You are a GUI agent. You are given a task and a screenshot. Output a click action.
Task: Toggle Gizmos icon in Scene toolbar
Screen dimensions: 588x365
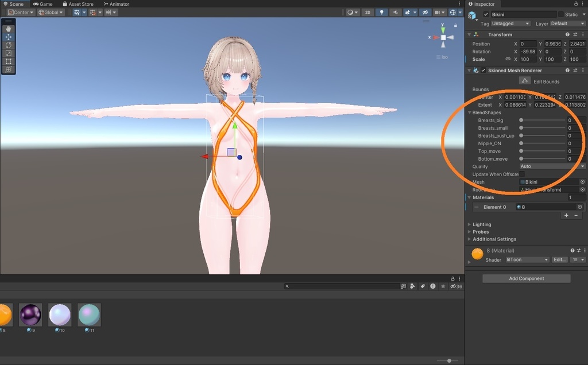[452, 13]
